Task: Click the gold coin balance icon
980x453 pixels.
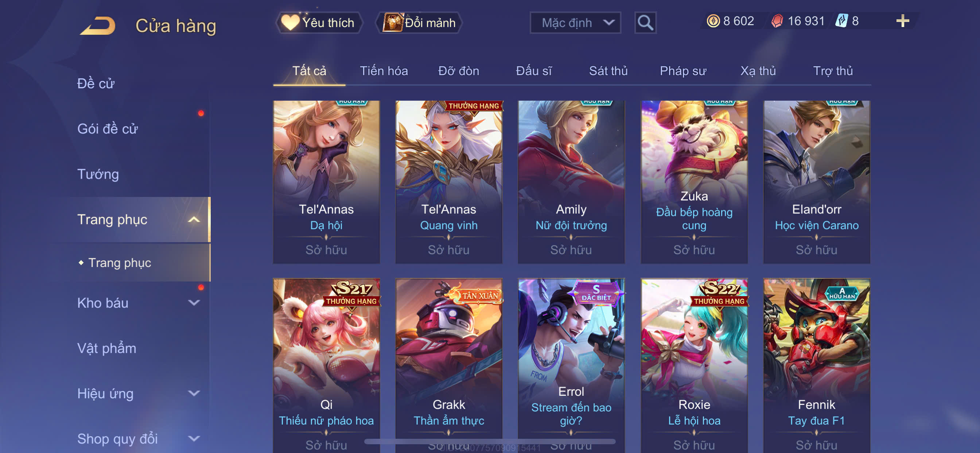Action: click(713, 21)
